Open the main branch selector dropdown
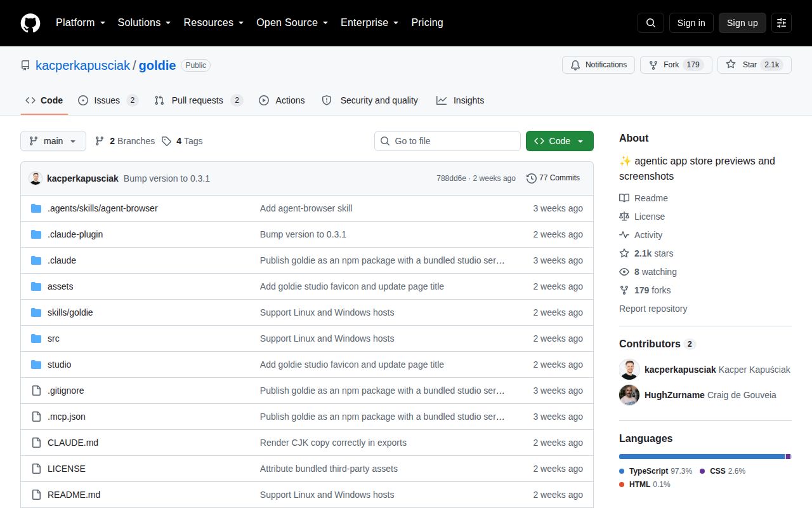812x508 pixels. coord(53,141)
